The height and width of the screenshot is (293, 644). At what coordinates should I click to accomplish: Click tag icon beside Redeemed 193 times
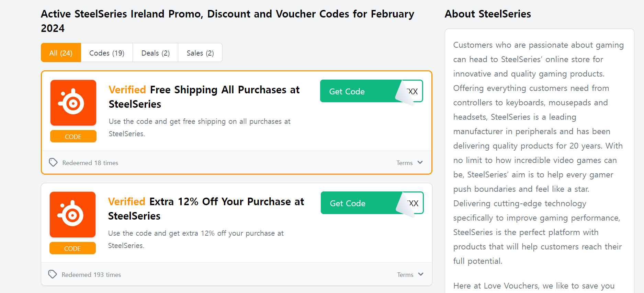(x=53, y=274)
